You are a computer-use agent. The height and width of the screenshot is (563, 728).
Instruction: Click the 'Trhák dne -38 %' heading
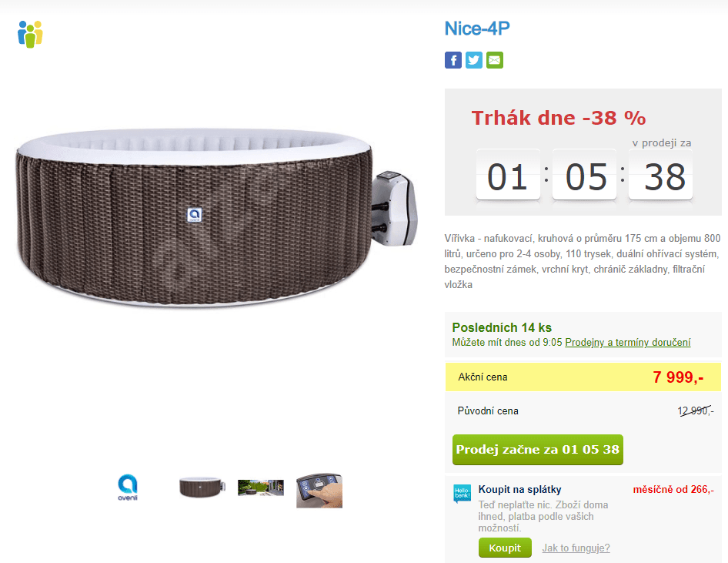pos(559,118)
